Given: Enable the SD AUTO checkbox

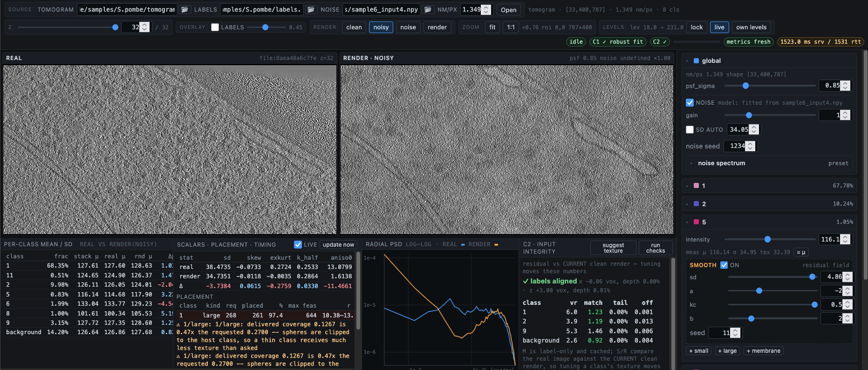Looking at the screenshot, I should pos(690,129).
